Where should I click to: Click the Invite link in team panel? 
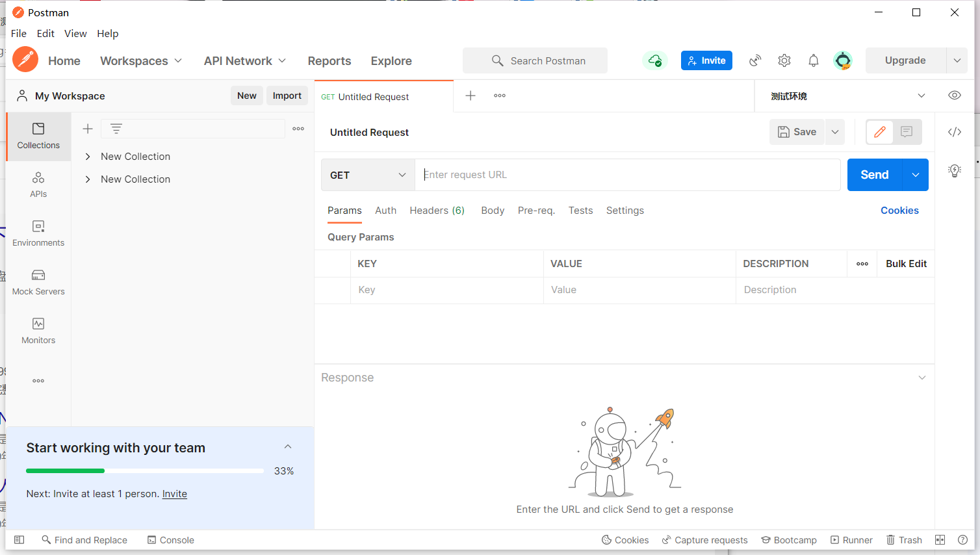[x=175, y=494]
